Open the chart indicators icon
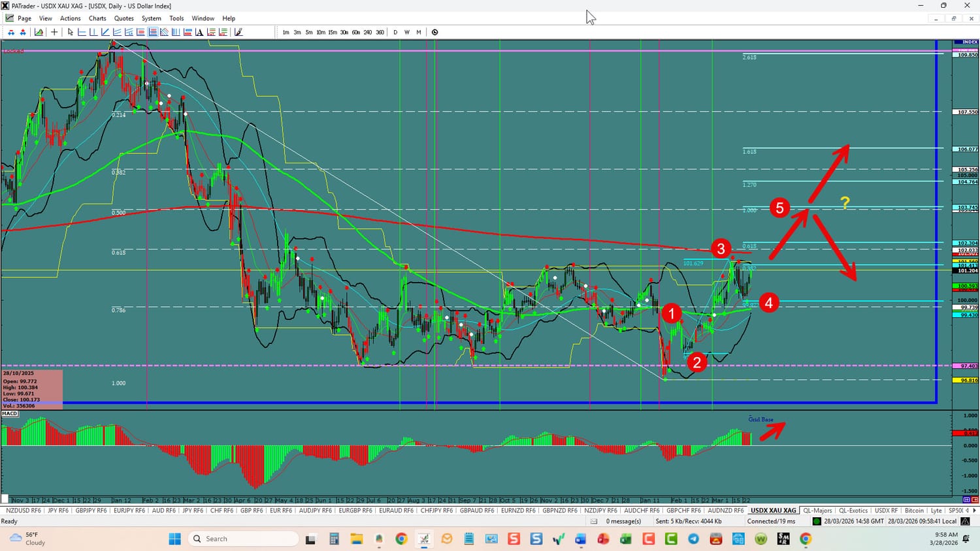The image size is (980, 551). click(x=39, y=32)
